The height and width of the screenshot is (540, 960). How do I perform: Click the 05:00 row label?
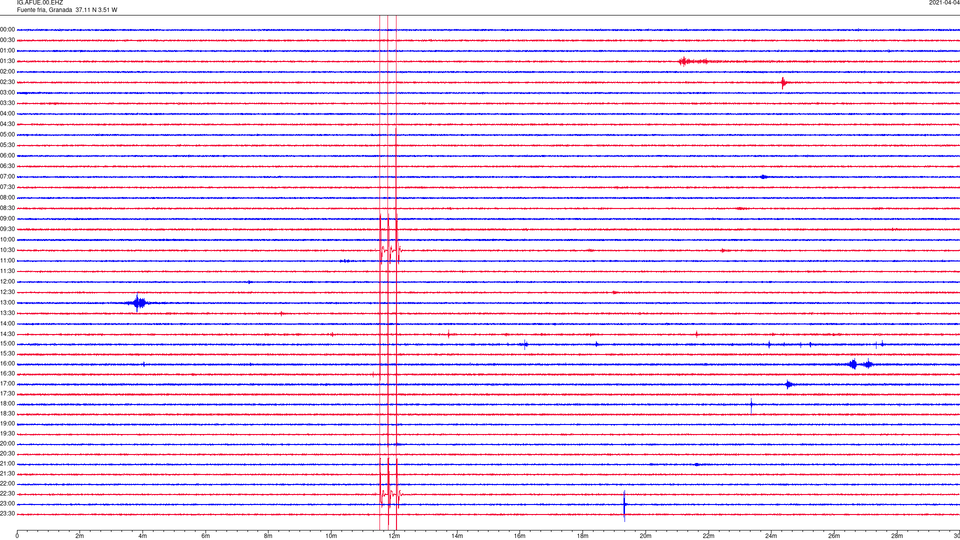point(8,135)
